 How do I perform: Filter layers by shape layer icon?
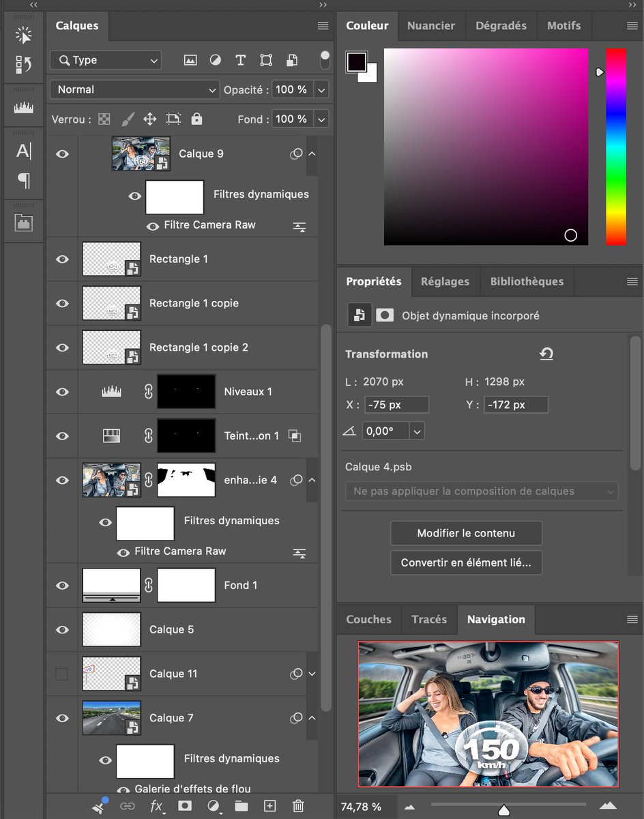tap(266, 60)
